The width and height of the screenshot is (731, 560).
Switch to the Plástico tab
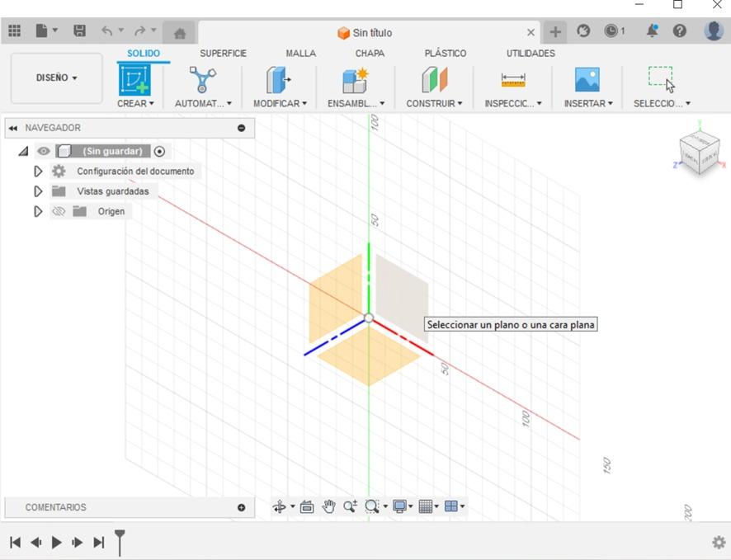click(446, 54)
